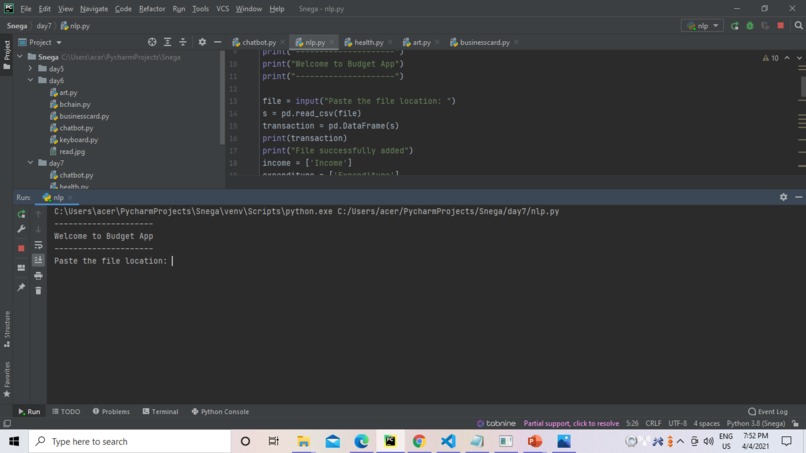
Task: Click the Windows taskbar search box
Action: 130,441
